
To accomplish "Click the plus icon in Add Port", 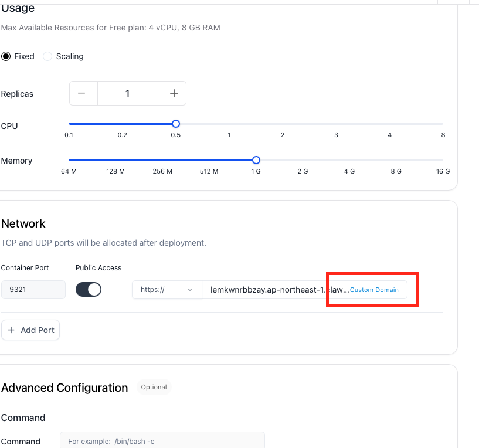I will [11, 330].
